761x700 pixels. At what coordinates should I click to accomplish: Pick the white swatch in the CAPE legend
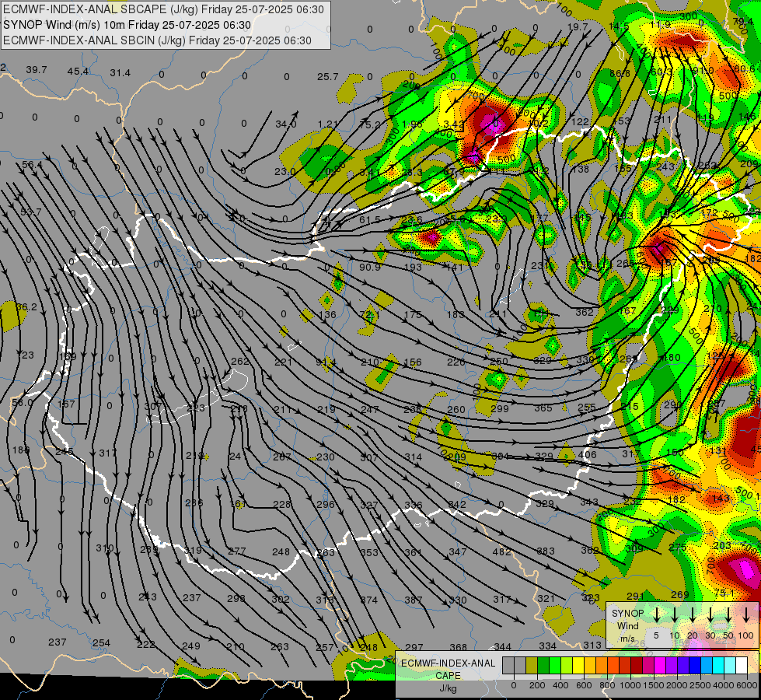point(742,665)
